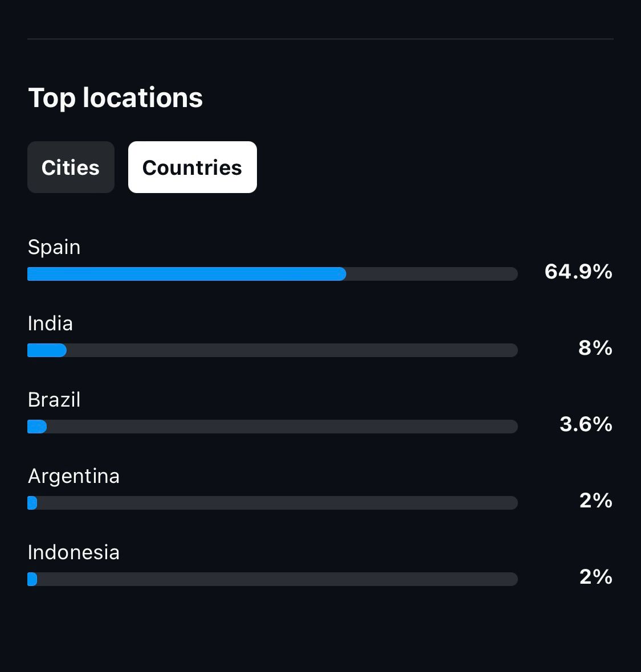Click the Brazil percentage bar

click(272, 427)
